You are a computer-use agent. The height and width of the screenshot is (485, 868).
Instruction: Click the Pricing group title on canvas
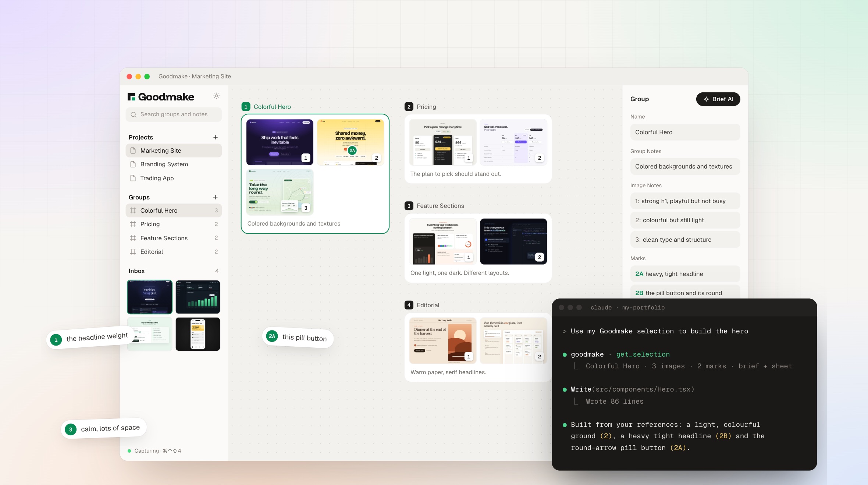click(x=426, y=107)
